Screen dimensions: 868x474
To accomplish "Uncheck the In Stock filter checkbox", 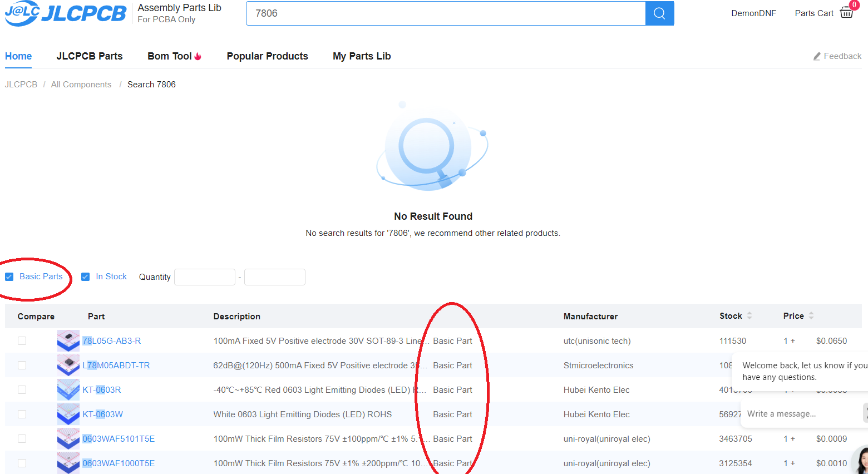I will click(86, 277).
